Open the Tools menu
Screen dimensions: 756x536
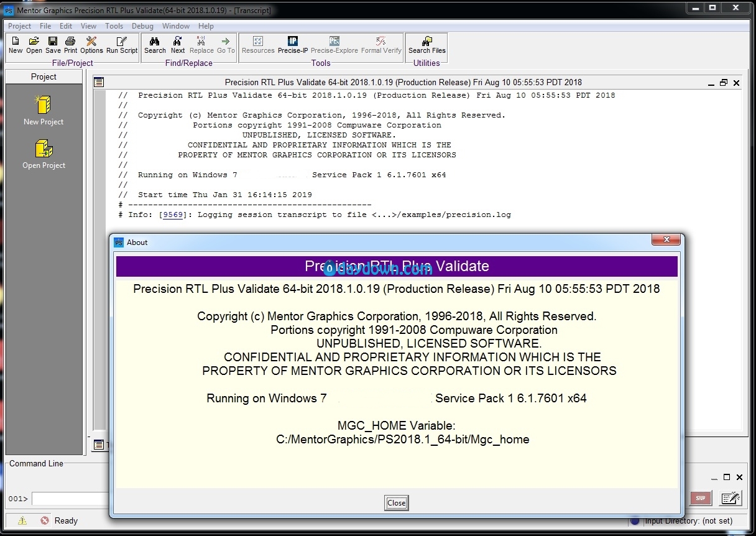tap(114, 26)
